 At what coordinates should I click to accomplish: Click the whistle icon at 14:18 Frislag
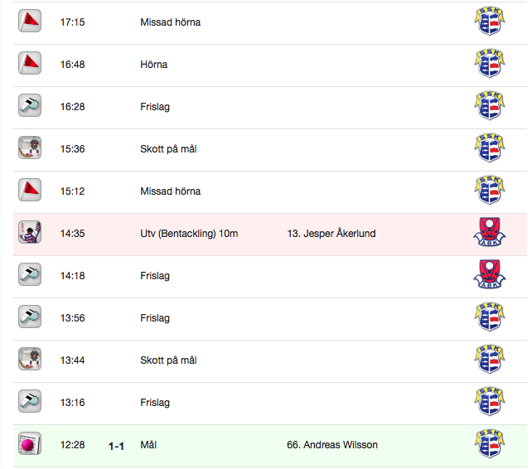[x=30, y=275]
